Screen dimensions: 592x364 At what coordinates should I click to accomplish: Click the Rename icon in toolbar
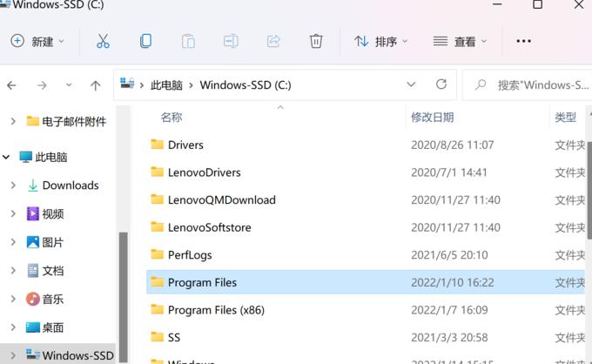click(x=231, y=41)
